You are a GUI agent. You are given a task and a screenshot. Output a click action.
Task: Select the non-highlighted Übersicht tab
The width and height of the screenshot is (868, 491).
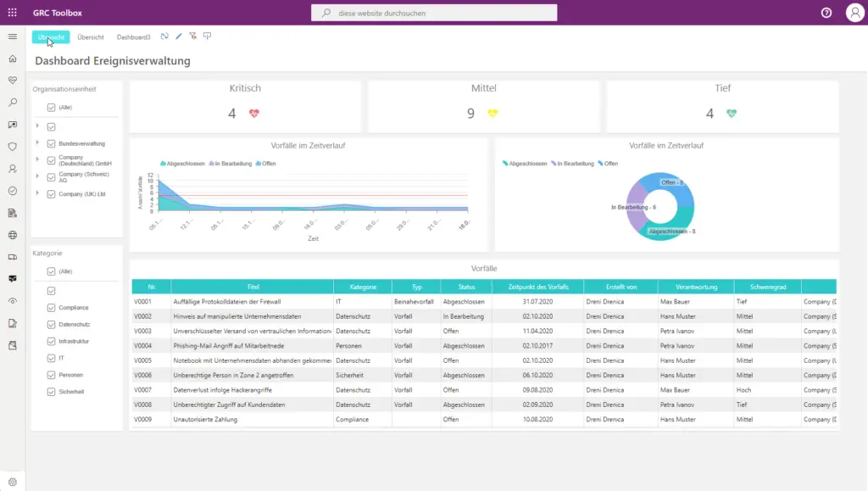tap(91, 37)
